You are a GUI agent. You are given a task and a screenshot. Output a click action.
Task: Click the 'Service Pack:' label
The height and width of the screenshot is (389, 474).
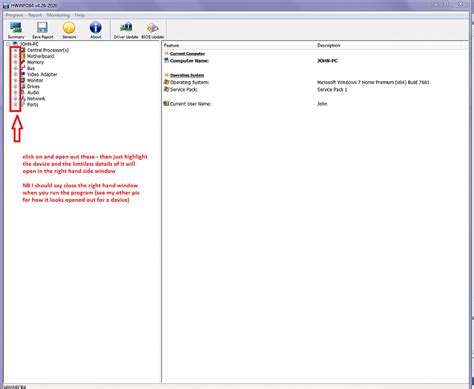point(184,89)
